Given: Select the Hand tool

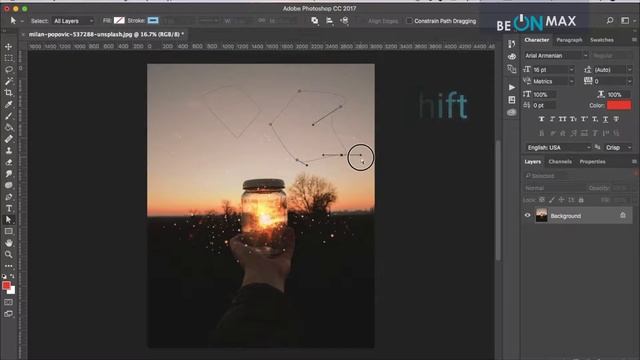Looking at the screenshot, I should [8, 243].
